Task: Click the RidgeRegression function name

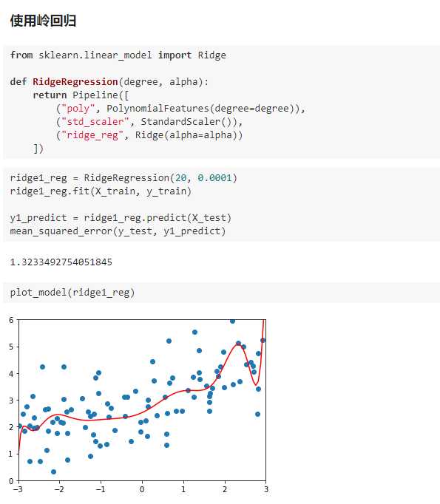Action: pos(75,81)
